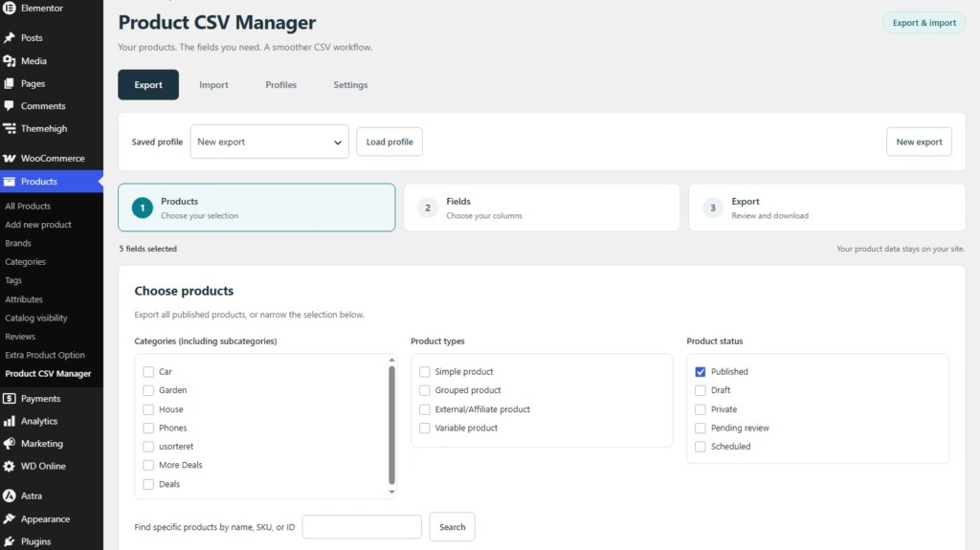Click the WD Online gear icon
The height and width of the screenshot is (550, 980).
(9, 466)
